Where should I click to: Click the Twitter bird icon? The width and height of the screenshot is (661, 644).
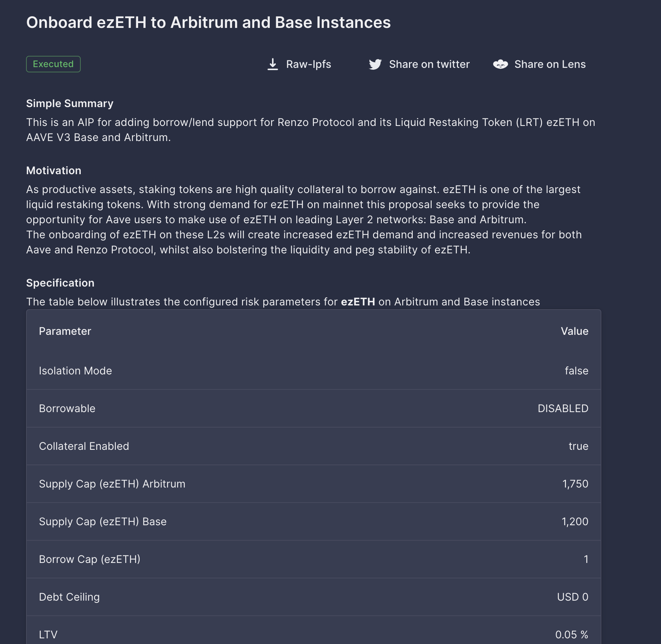(375, 64)
